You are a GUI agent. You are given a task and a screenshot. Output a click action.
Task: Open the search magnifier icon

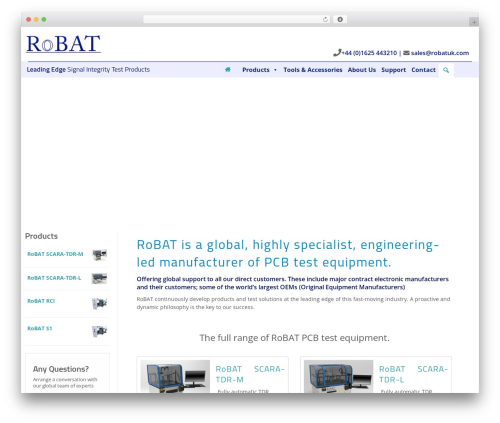446,70
